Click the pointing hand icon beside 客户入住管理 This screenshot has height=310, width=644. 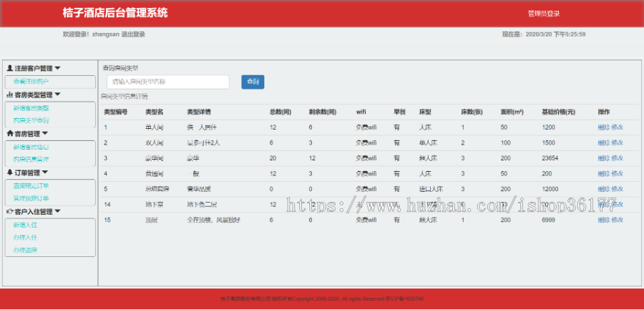point(10,211)
